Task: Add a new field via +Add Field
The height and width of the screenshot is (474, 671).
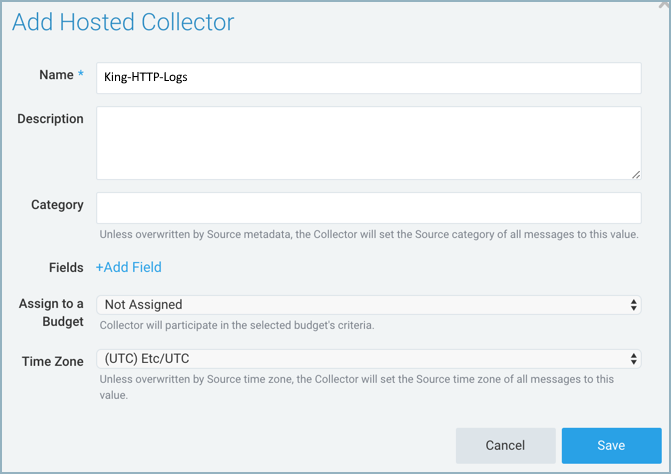Action: point(129,267)
